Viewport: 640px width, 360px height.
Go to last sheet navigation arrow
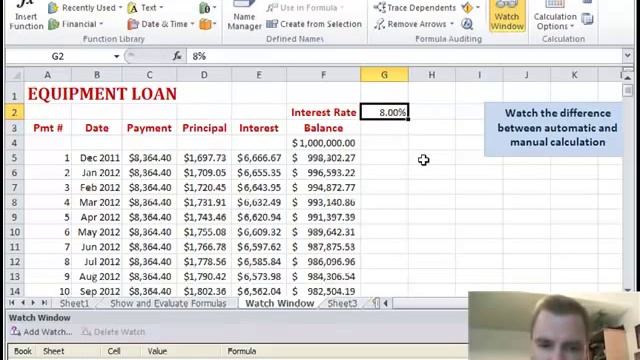44,303
